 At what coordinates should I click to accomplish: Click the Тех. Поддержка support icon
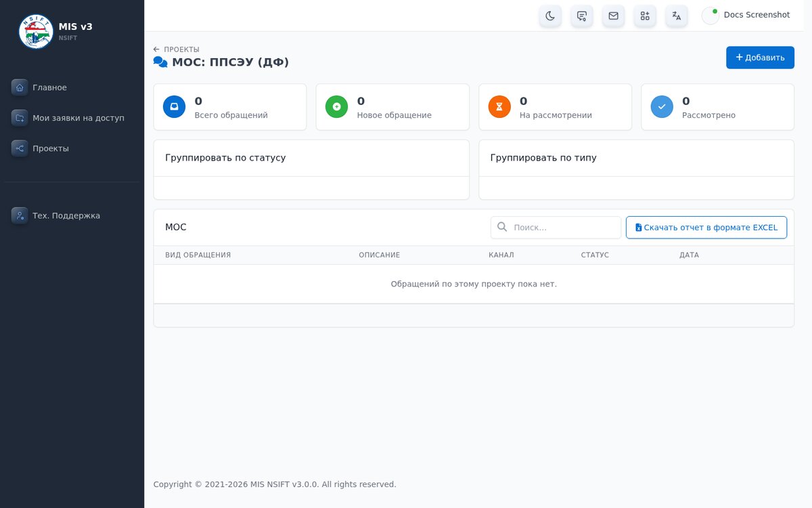point(20,215)
